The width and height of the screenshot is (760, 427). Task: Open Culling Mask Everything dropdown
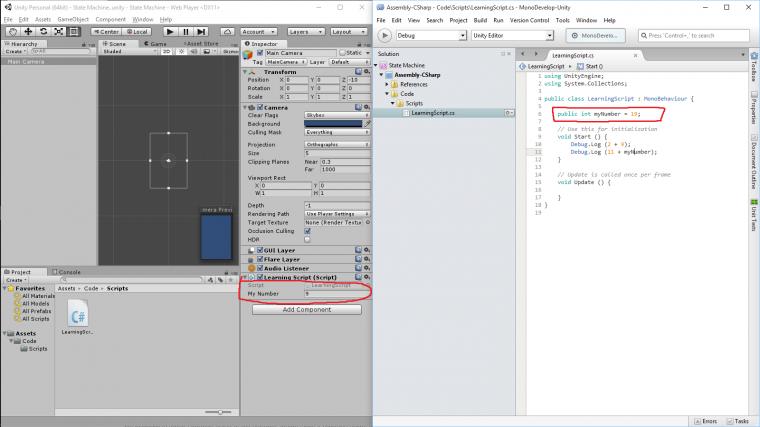click(337, 132)
